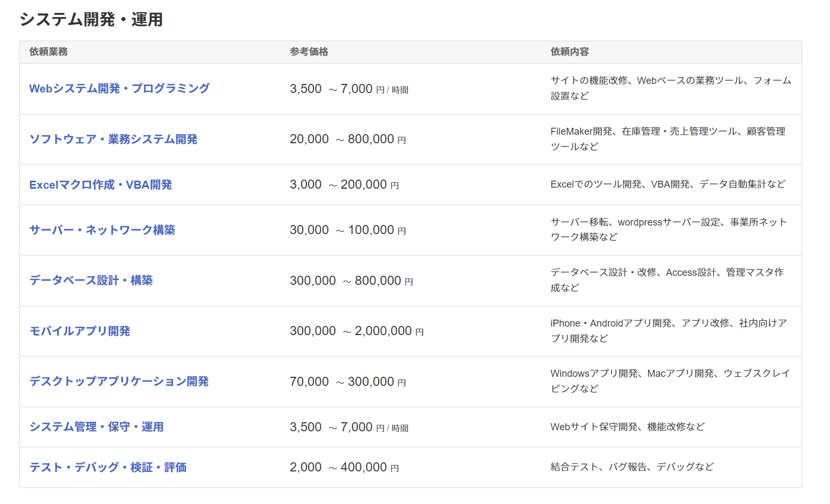The image size is (830, 504).
Task: Select the price 20,000 ~ 800,000 円
Action: (348, 139)
